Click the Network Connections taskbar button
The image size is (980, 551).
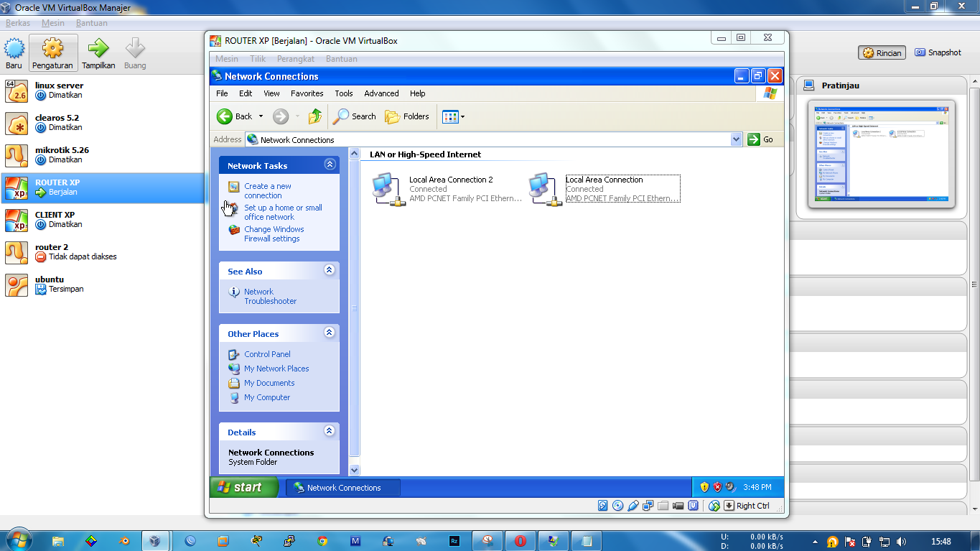(x=343, y=488)
